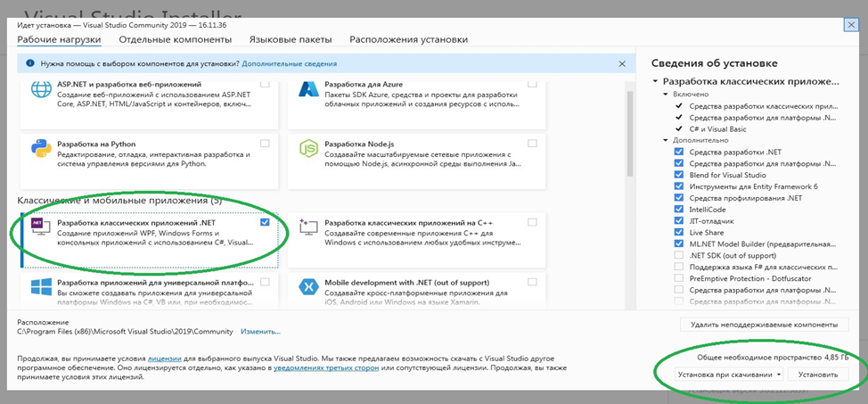Click the Python workload icon
Screen dimensions: 868x404
(x=41, y=149)
